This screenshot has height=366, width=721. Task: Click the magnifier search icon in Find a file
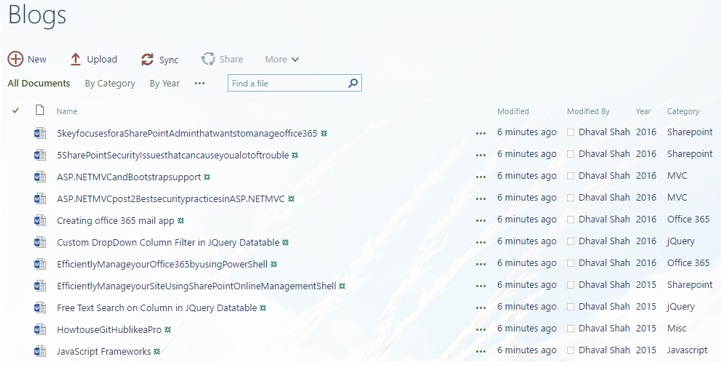pyautogui.click(x=353, y=83)
